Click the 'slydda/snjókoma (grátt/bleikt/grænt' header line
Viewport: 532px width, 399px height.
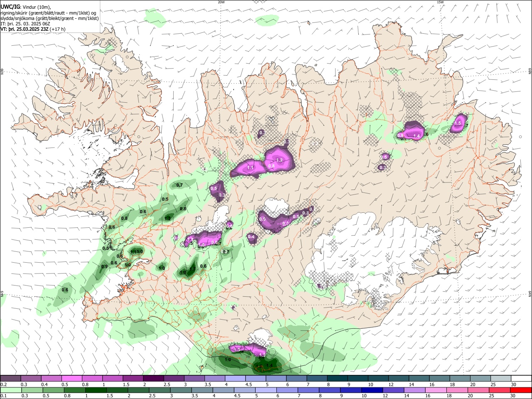click(x=49, y=18)
